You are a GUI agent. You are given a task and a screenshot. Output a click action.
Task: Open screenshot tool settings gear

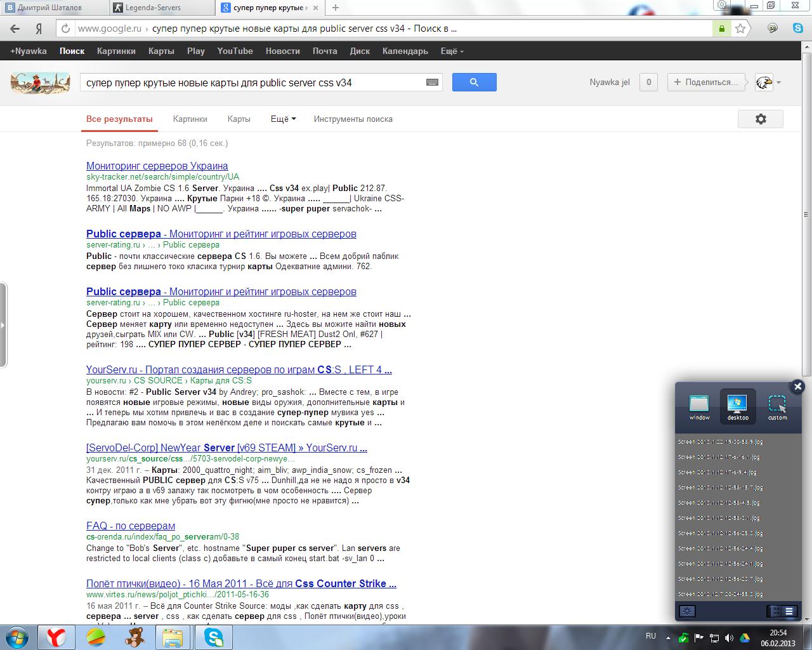[687, 611]
